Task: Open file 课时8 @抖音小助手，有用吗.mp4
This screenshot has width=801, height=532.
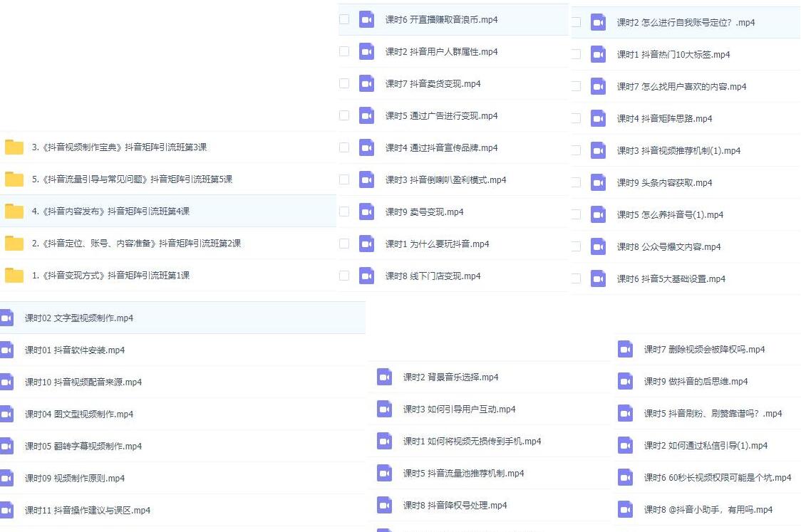Action: click(708, 509)
